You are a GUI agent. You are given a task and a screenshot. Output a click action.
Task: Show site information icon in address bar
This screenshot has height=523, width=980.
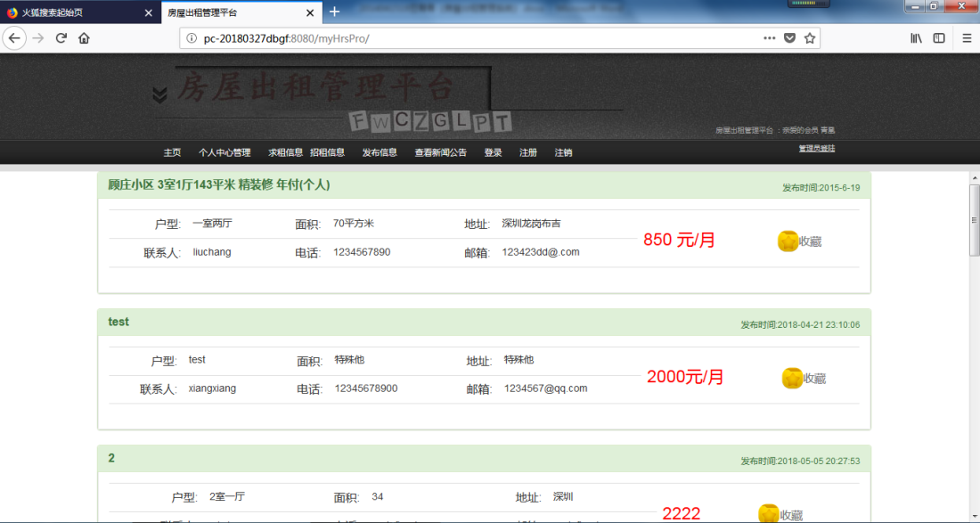(x=192, y=38)
